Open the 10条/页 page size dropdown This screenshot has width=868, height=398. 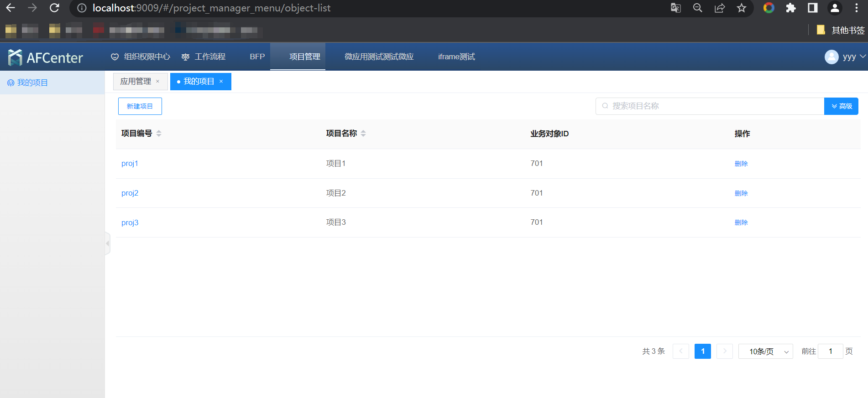tap(765, 351)
